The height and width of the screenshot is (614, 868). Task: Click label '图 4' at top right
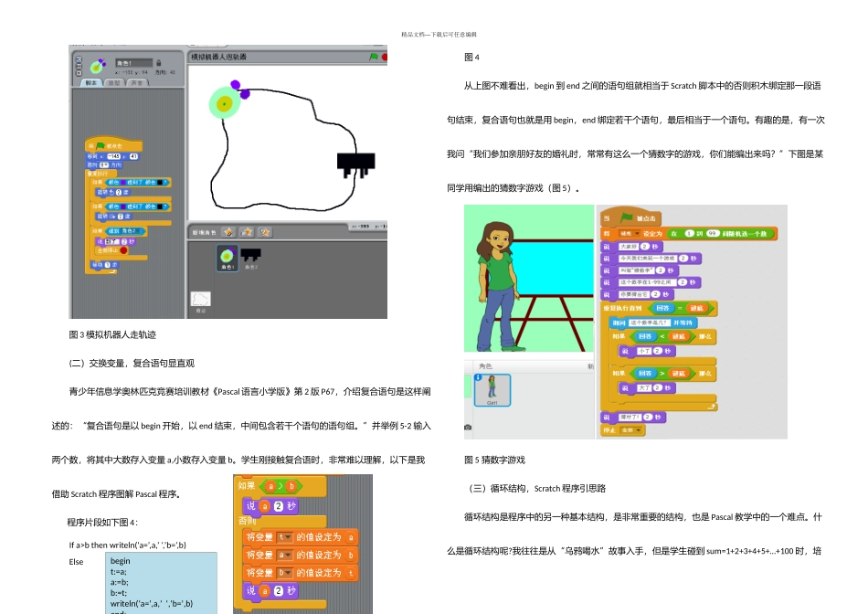point(471,57)
